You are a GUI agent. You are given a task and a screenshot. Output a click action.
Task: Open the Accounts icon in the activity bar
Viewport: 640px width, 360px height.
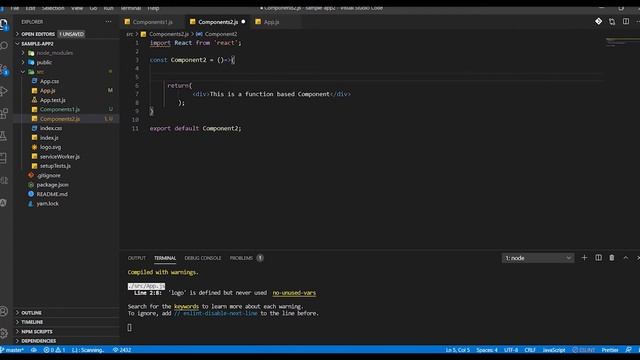point(4,311)
